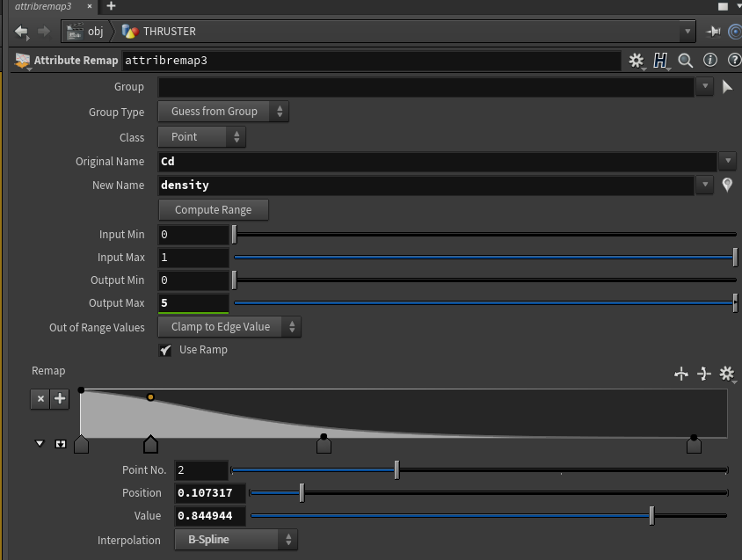Image resolution: width=742 pixels, height=560 pixels.
Task: Open the parameter gear menu
Action: (637, 61)
